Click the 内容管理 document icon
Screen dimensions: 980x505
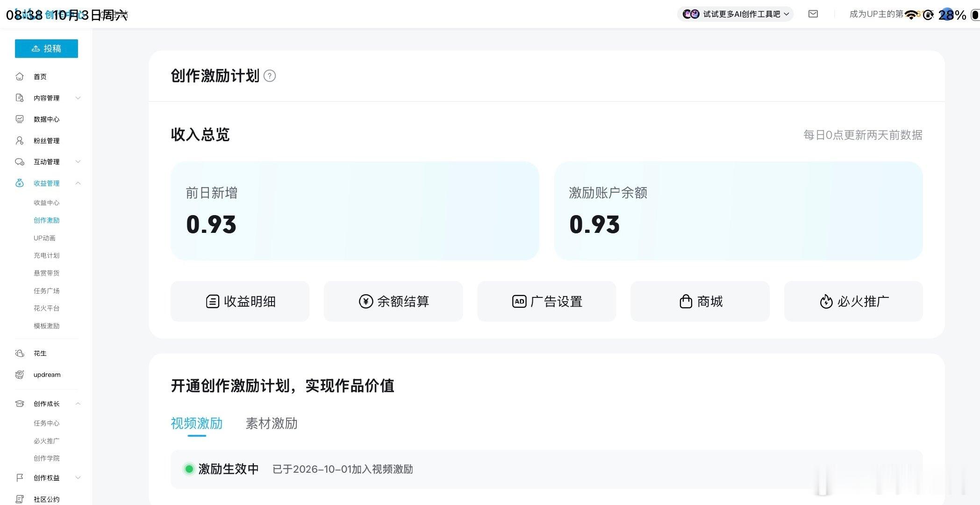[x=20, y=98]
